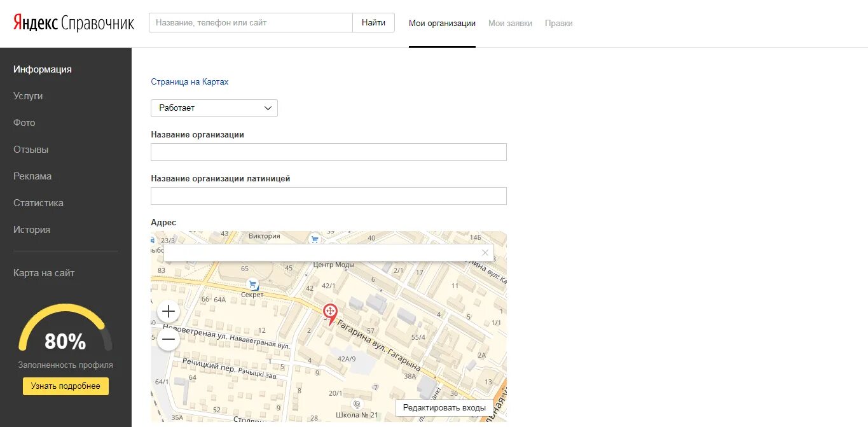Open the Работает status dropdown
The height and width of the screenshot is (427, 868).
pos(214,108)
